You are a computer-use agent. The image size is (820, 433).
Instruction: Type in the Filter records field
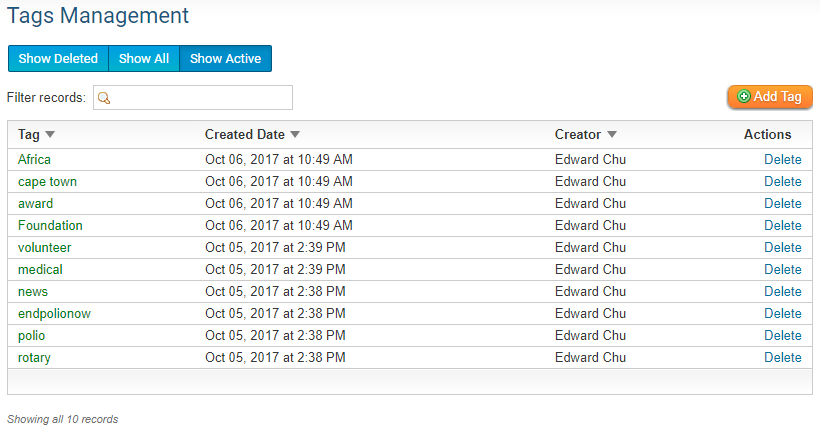[200, 98]
